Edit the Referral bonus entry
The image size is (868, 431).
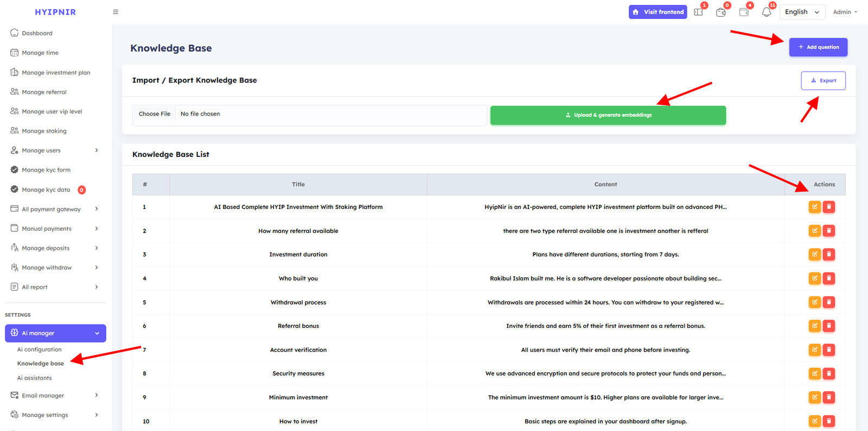pos(815,326)
